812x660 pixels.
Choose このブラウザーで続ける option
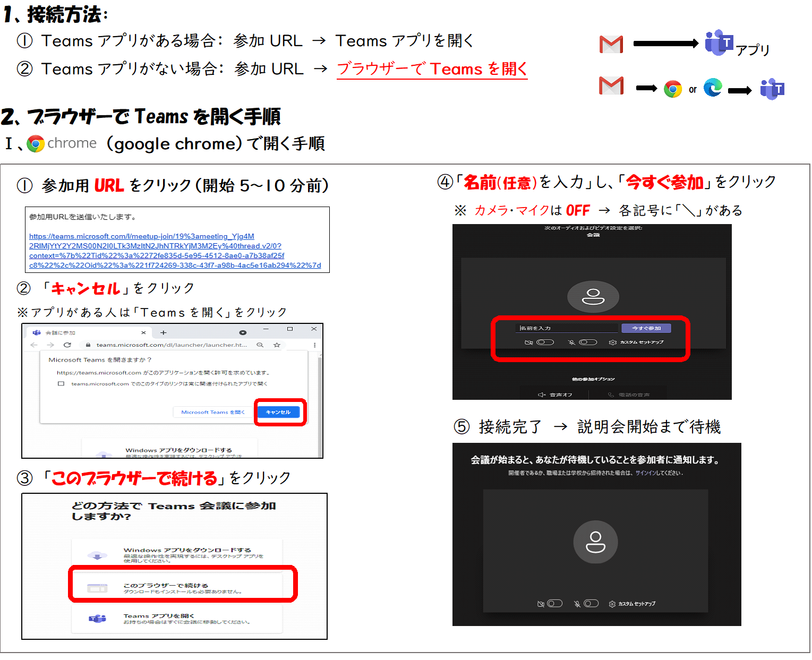182,587
